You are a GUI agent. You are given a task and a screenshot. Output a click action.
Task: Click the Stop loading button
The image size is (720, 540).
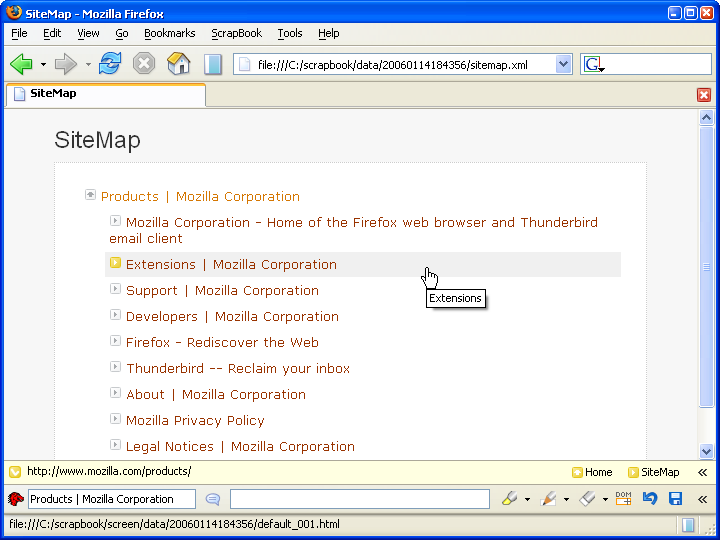tap(144, 63)
